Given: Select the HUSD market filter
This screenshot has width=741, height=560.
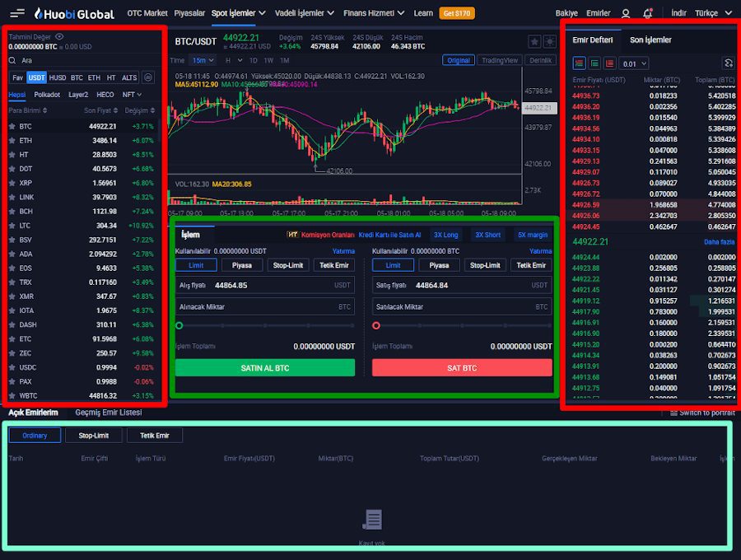Looking at the screenshot, I should 58,77.
